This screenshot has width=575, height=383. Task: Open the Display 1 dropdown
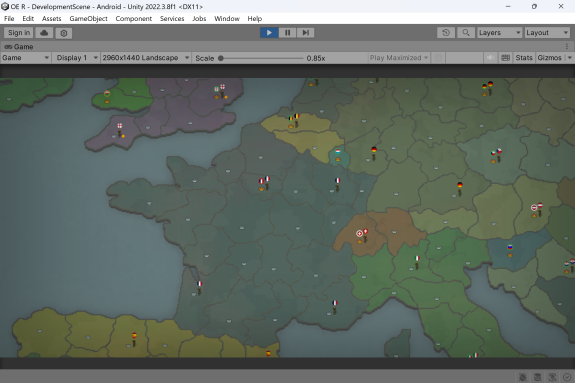pos(77,58)
